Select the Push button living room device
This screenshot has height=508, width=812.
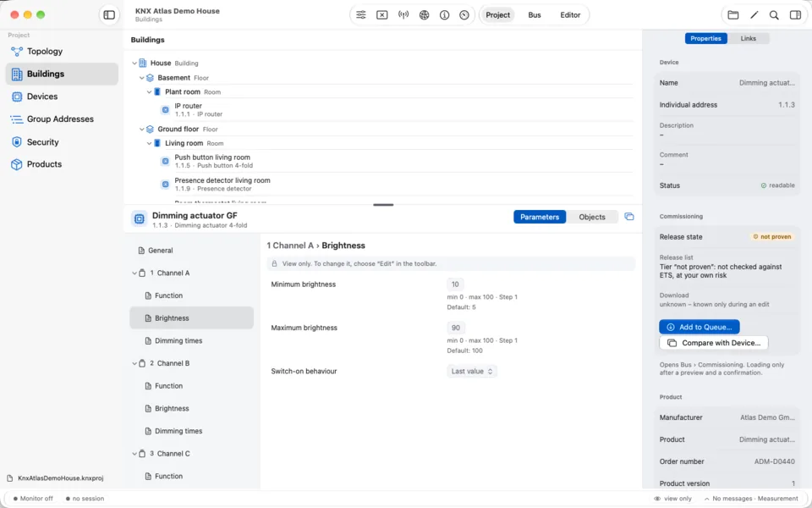click(397, 161)
